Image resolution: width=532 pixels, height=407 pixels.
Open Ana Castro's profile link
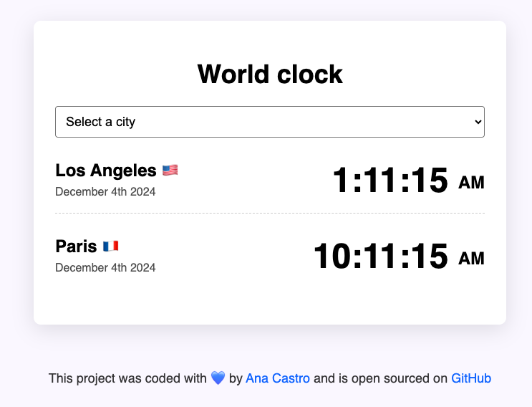278,378
